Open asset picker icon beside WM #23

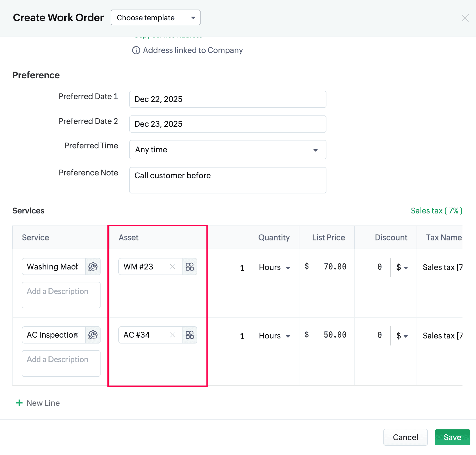(190, 267)
